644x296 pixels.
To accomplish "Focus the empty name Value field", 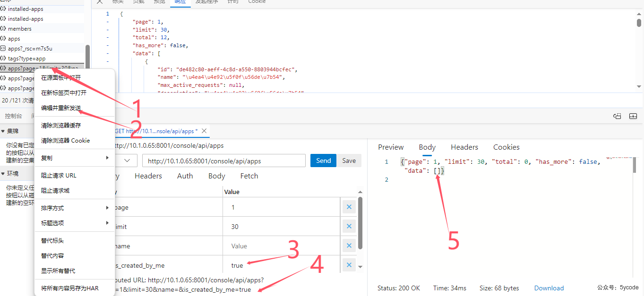I will (282, 246).
